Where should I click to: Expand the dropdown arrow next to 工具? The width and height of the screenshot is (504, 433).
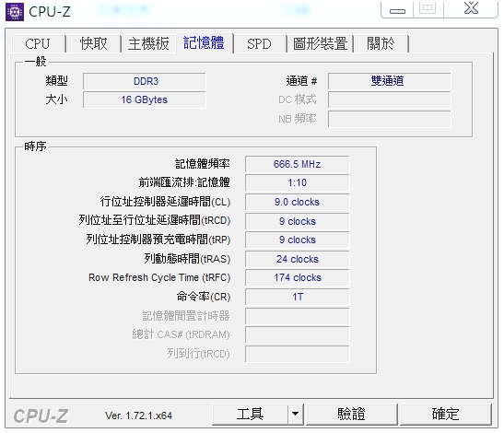coord(295,414)
